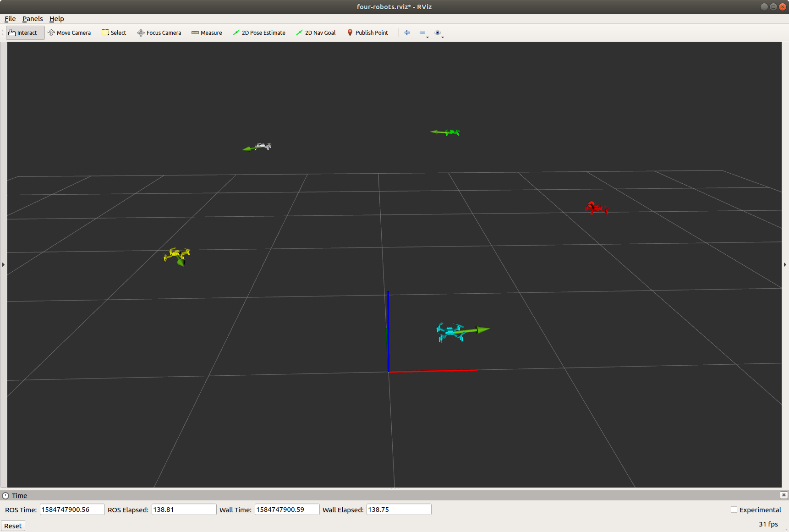789x532 pixels.
Task: Click the Reset button
Action: click(13, 526)
